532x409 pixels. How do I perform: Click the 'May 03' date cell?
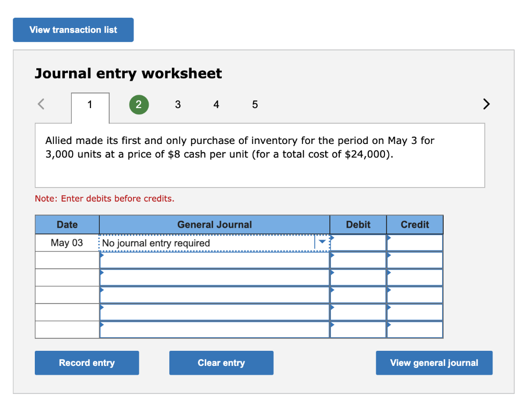[x=67, y=243]
